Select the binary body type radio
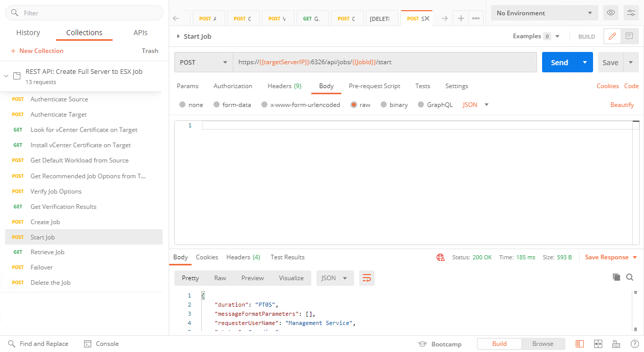The width and height of the screenshot is (644, 352). pos(384,105)
